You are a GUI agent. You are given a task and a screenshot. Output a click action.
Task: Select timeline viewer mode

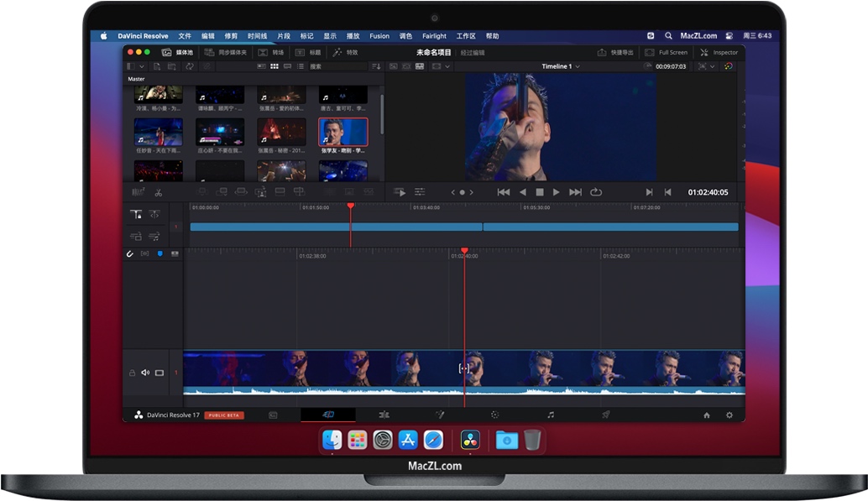(x=420, y=66)
